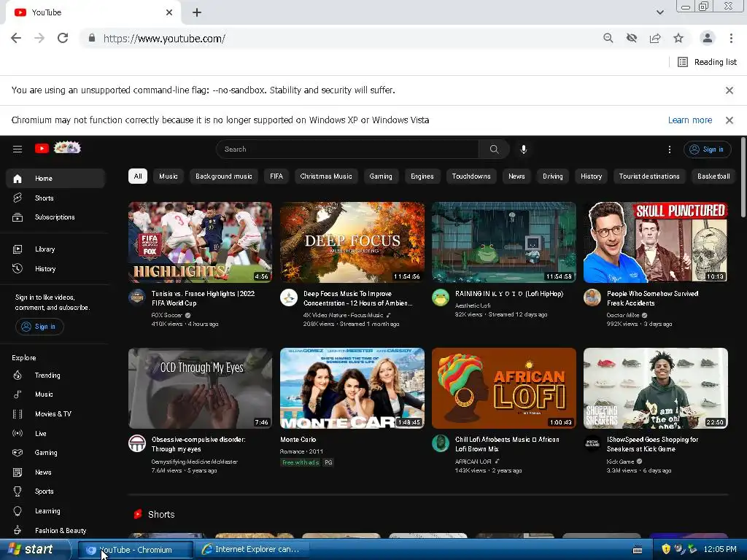Open the Windows start menu
Screen dimensions: 747x560
pyautogui.click(x=34, y=549)
